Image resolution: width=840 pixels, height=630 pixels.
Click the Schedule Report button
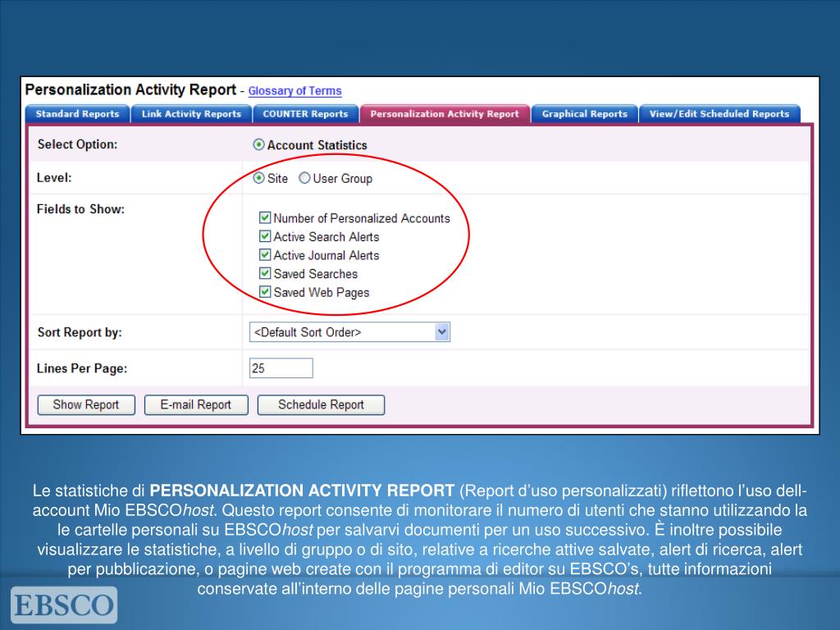click(321, 405)
